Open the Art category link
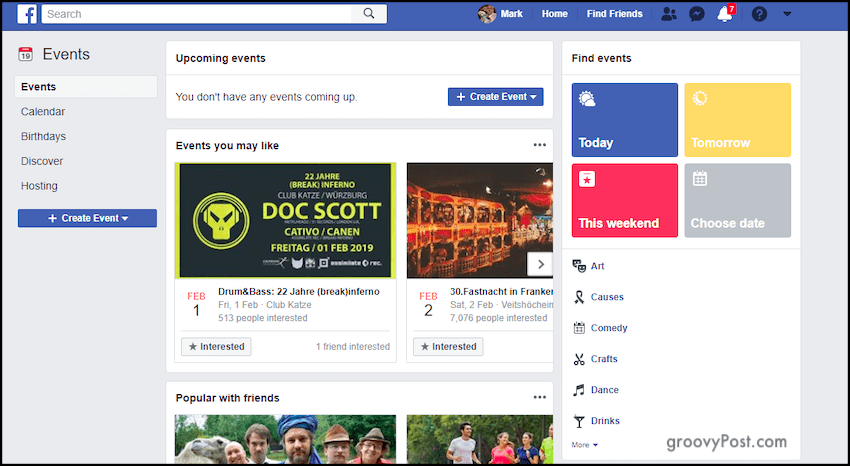The height and width of the screenshot is (466, 850). [597, 266]
